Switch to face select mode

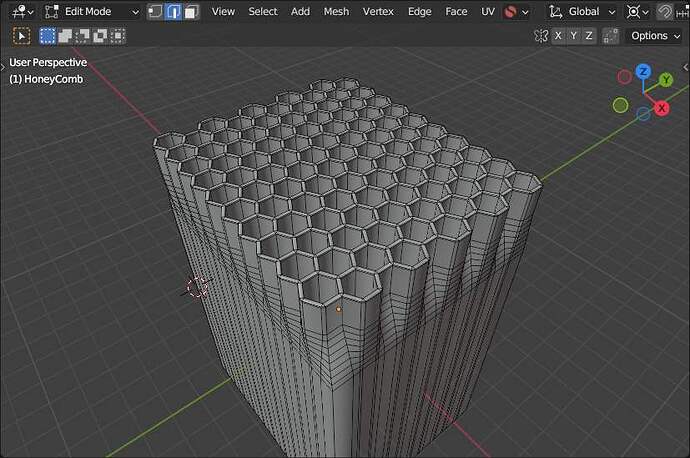pos(191,11)
